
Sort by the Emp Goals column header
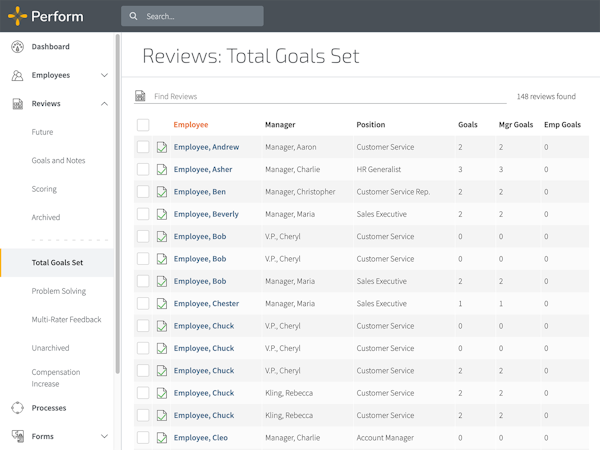click(562, 125)
